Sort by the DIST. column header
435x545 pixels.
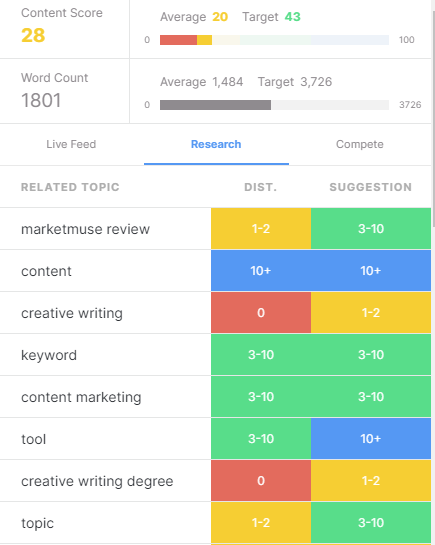[x=261, y=187]
